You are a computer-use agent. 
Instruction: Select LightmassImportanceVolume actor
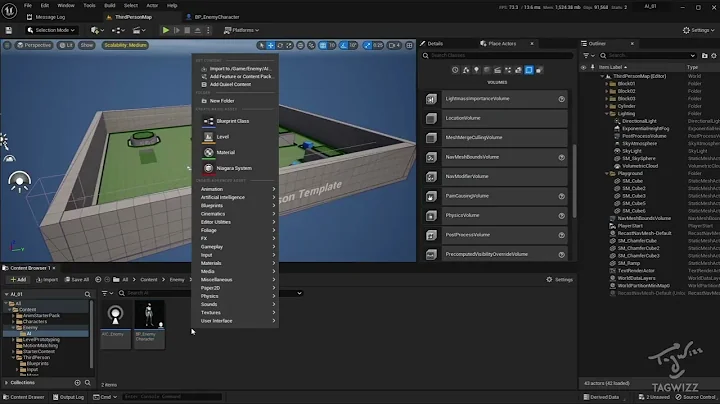tap(495, 99)
